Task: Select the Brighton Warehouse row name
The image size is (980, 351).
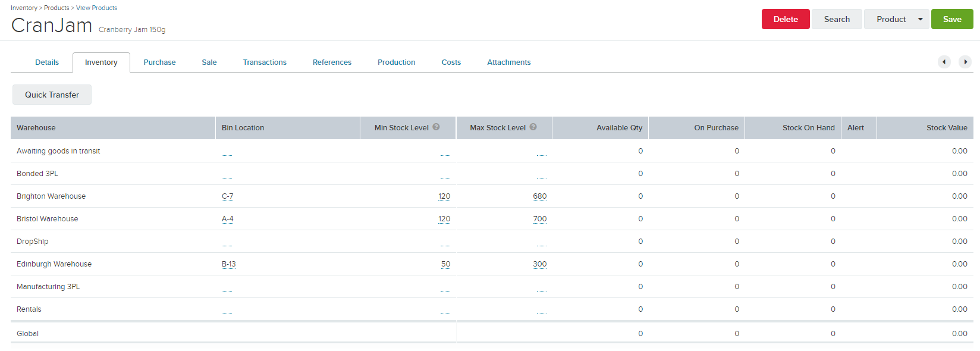Action: (51, 196)
